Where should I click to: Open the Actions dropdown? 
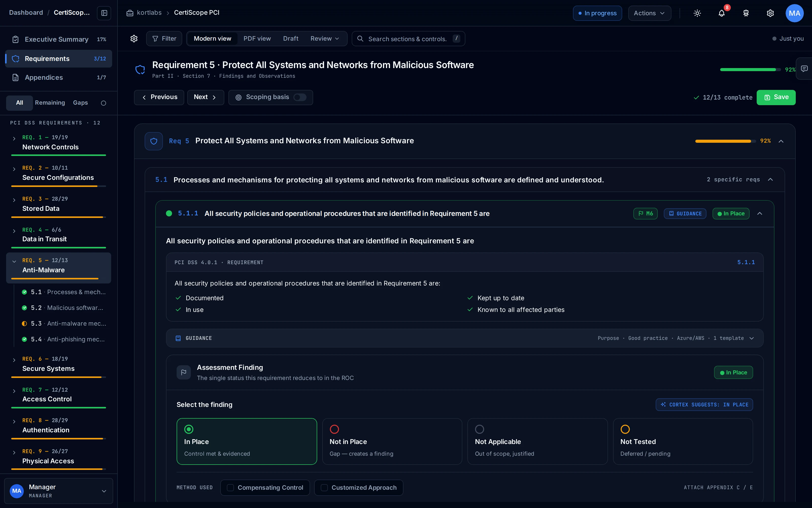tap(649, 13)
